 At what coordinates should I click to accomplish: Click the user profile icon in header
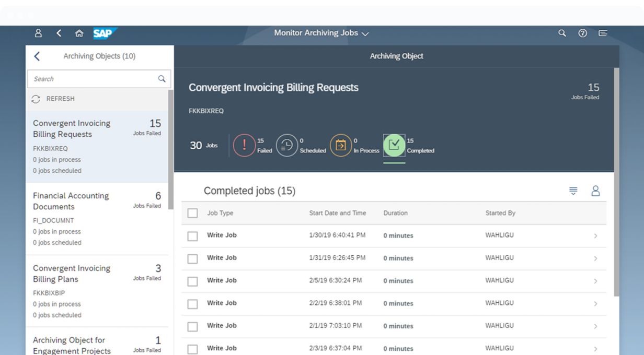click(x=38, y=33)
